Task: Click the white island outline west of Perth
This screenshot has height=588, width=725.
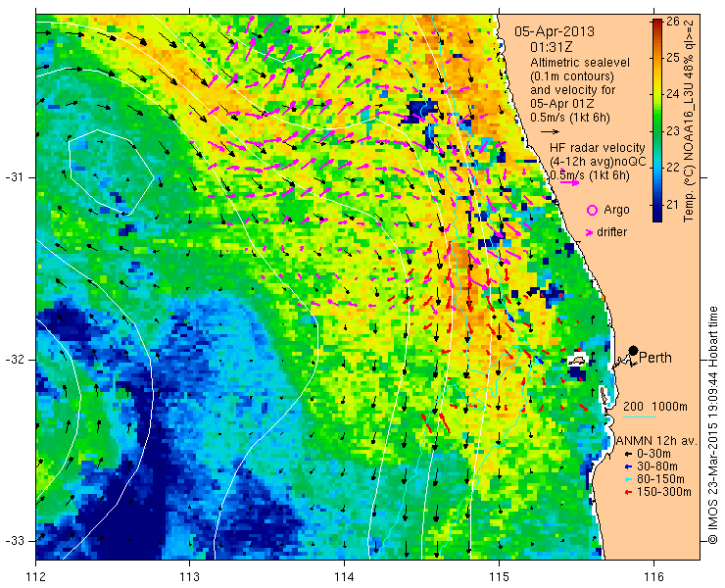Action: (576, 361)
